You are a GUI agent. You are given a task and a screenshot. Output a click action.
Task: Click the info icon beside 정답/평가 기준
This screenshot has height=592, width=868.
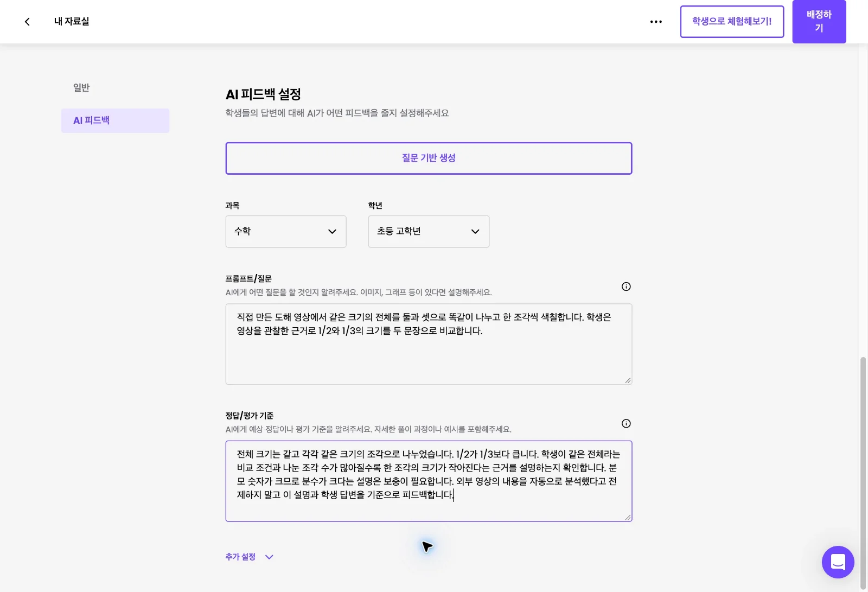point(626,424)
